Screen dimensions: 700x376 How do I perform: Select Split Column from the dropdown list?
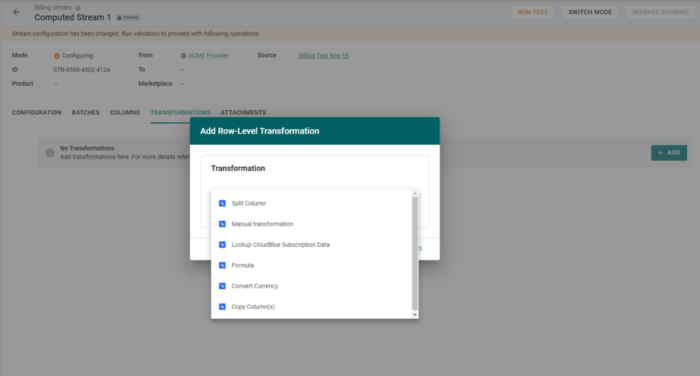click(312, 203)
